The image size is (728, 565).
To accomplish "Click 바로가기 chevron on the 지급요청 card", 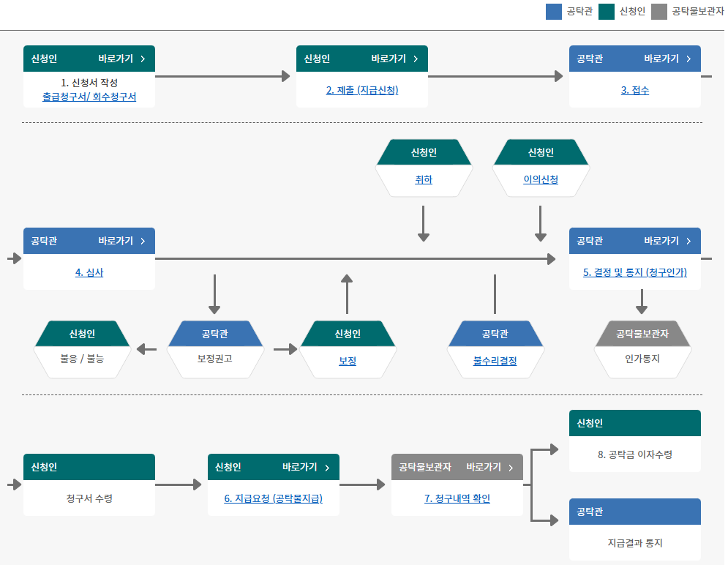I will pos(327,467).
